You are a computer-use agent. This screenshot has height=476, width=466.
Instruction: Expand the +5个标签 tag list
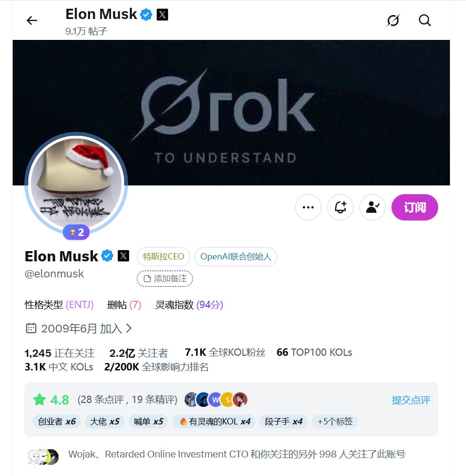[x=335, y=421]
